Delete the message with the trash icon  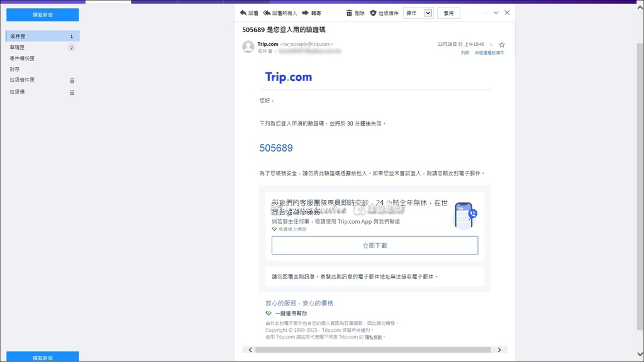348,12
